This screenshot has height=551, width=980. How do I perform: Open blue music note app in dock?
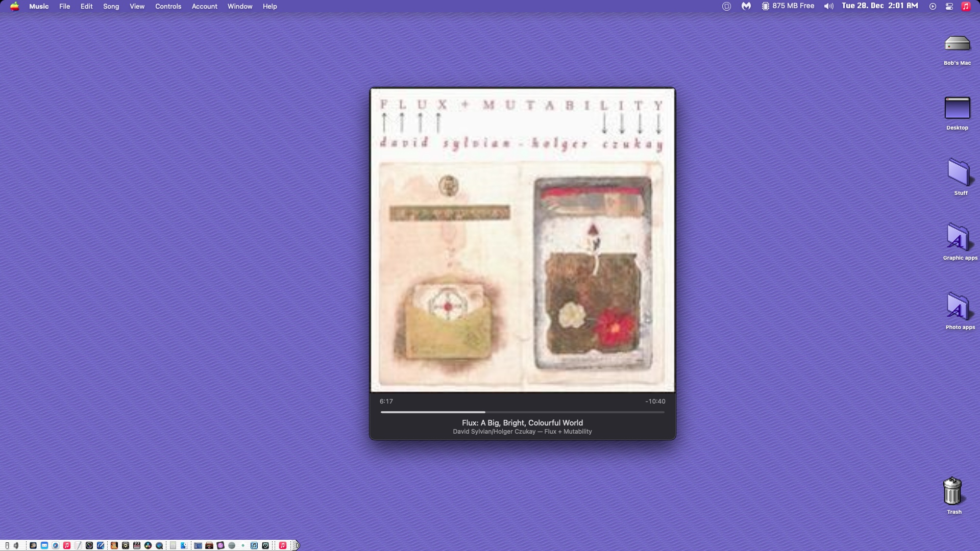click(254, 545)
